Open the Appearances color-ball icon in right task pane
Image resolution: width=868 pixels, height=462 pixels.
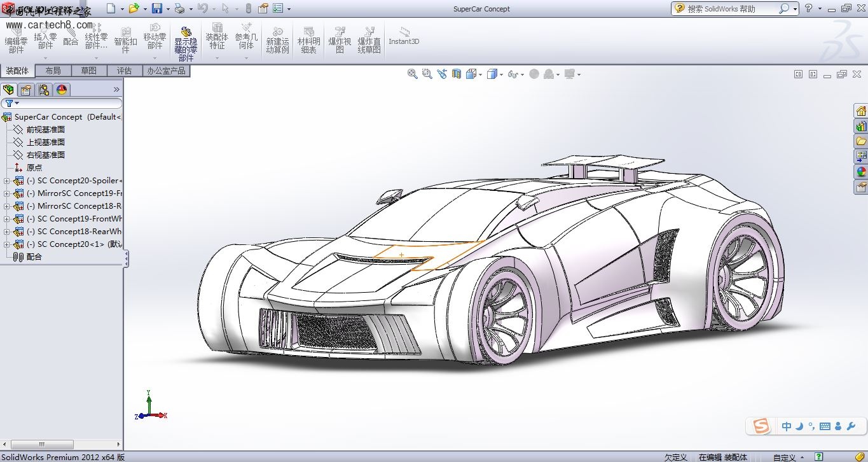point(861,171)
